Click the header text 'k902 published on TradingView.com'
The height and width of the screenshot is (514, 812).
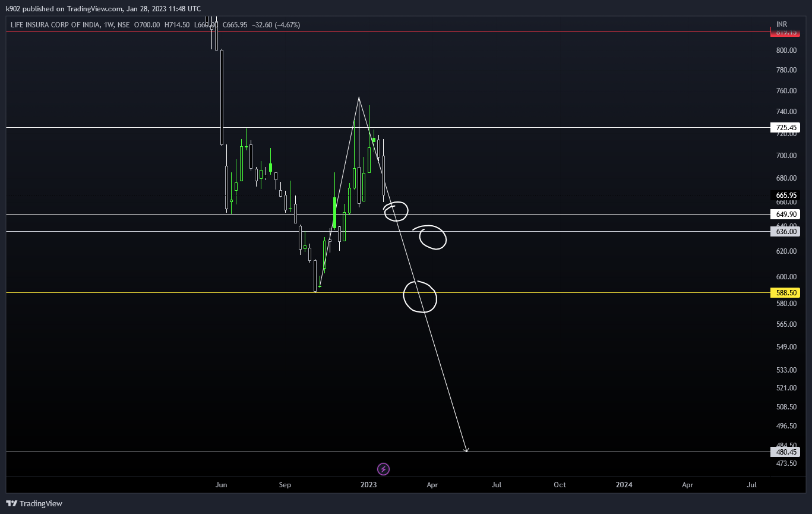coord(65,9)
